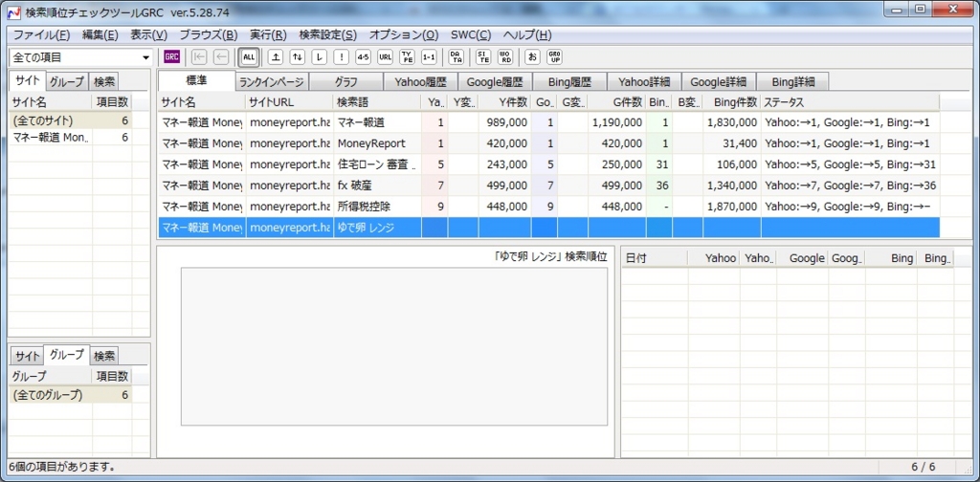Screen dimensions: 980x482
Task: Switch to the Yahoo詳細 tab
Action: 644,82
